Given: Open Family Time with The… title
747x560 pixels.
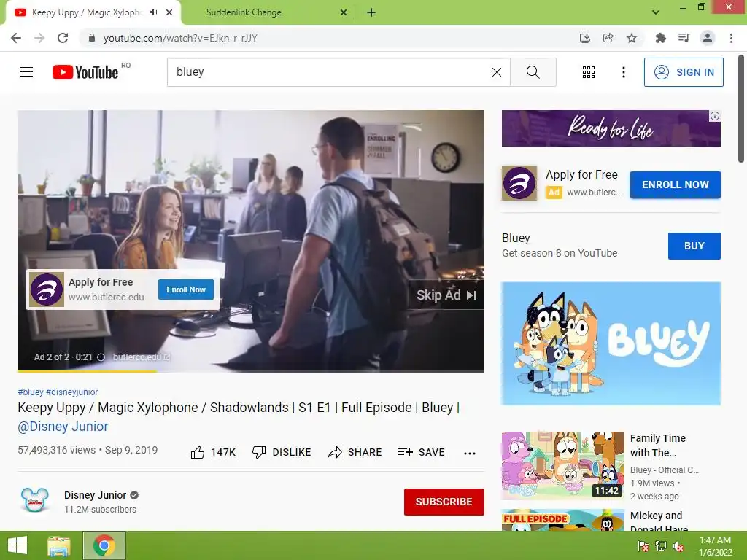Looking at the screenshot, I should click(657, 446).
